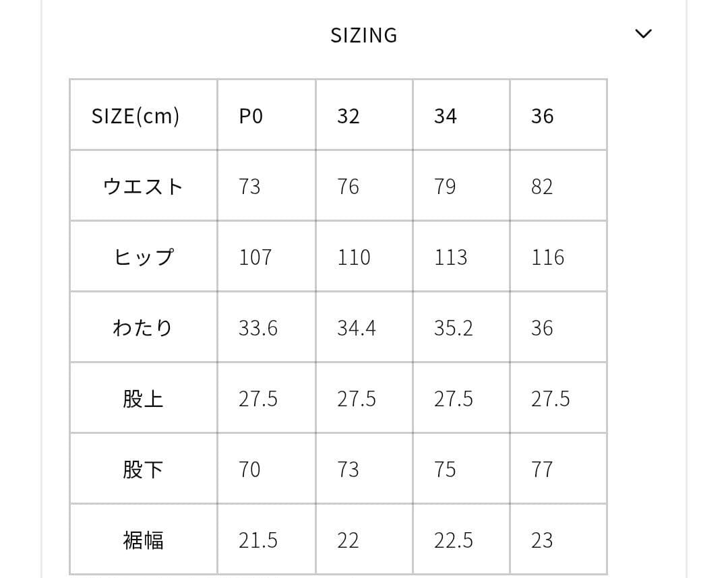Select the 股上 row label
Screen dimensions: 728x578
click(x=143, y=399)
